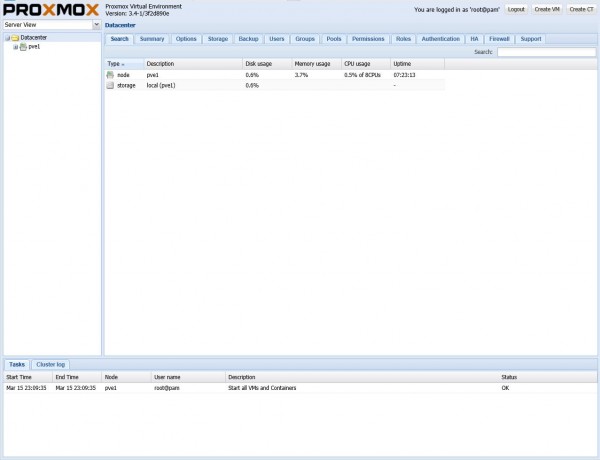Switch to the Groups tab
The image size is (600, 460).
pyautogui.click(x=305, y=39)
